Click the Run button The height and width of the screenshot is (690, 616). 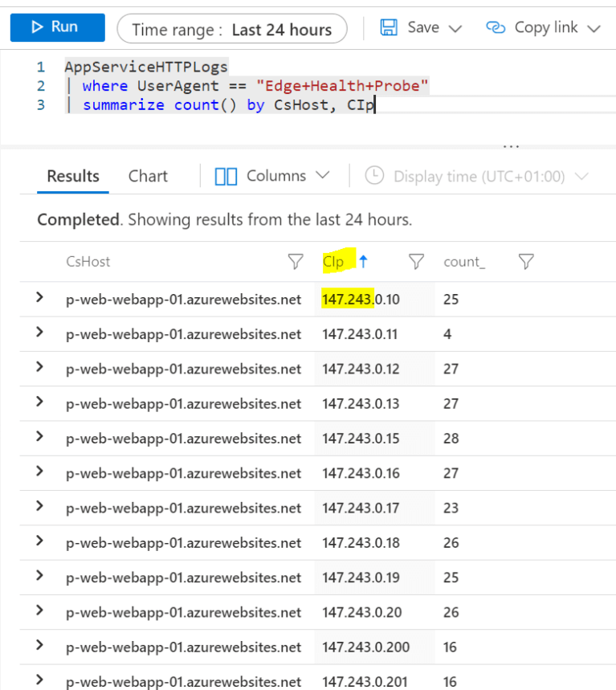57,27
